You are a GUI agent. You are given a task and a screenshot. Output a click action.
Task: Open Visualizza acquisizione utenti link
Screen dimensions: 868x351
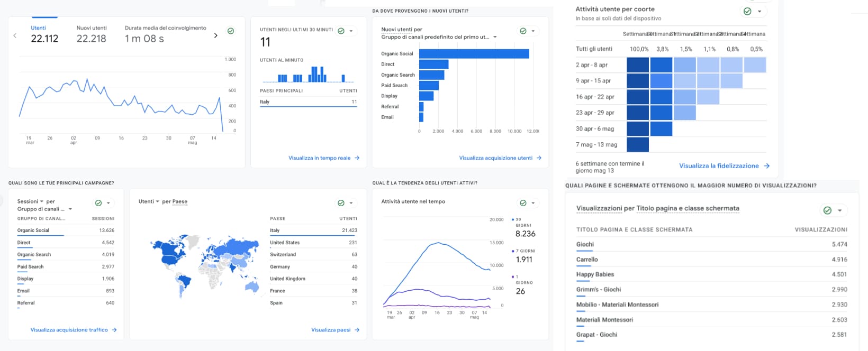point(500,158)
